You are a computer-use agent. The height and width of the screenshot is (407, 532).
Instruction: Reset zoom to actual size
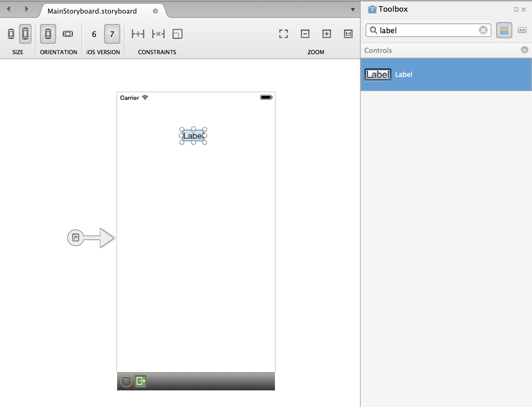[x=348, y=34]
